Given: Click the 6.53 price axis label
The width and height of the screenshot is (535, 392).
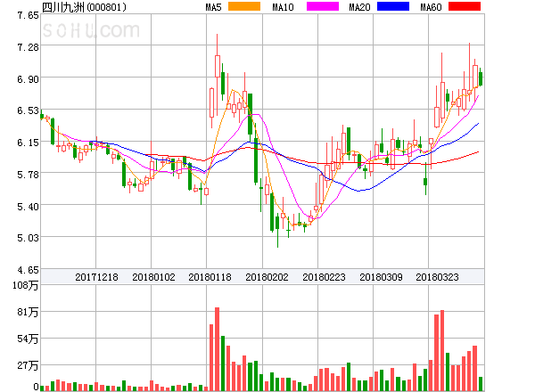Looking at the screenshot, I should [x=28, y=110].
